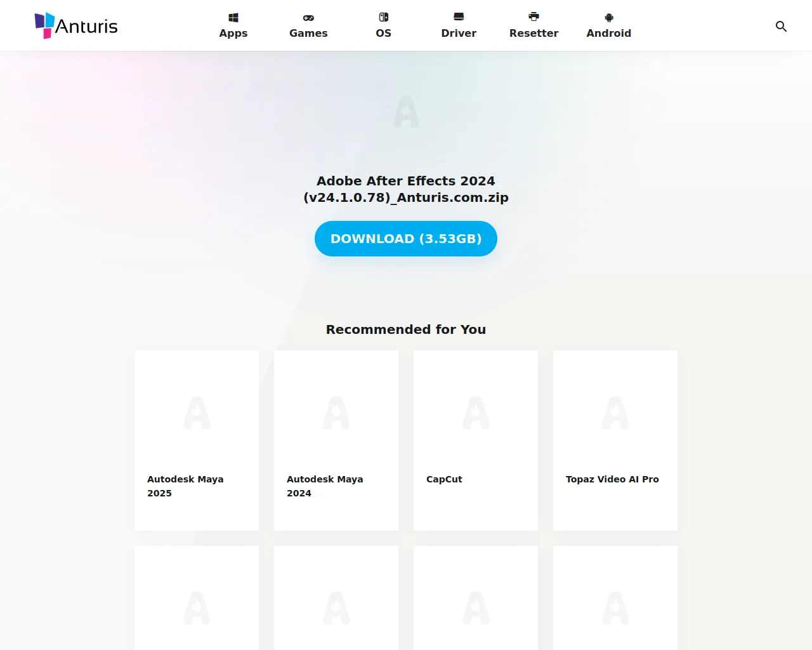
Task: Open the Android menu
Action: pyautogui.click(x=609, y=25)
